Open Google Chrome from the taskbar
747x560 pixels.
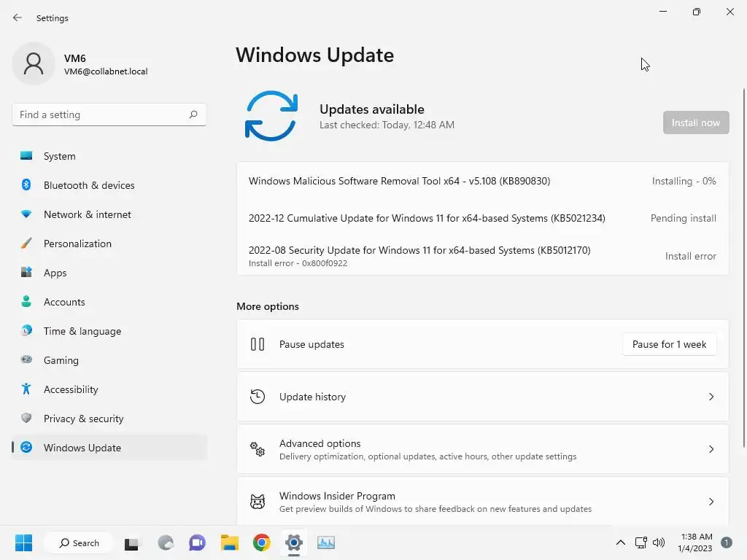click(x=262, y=542)
